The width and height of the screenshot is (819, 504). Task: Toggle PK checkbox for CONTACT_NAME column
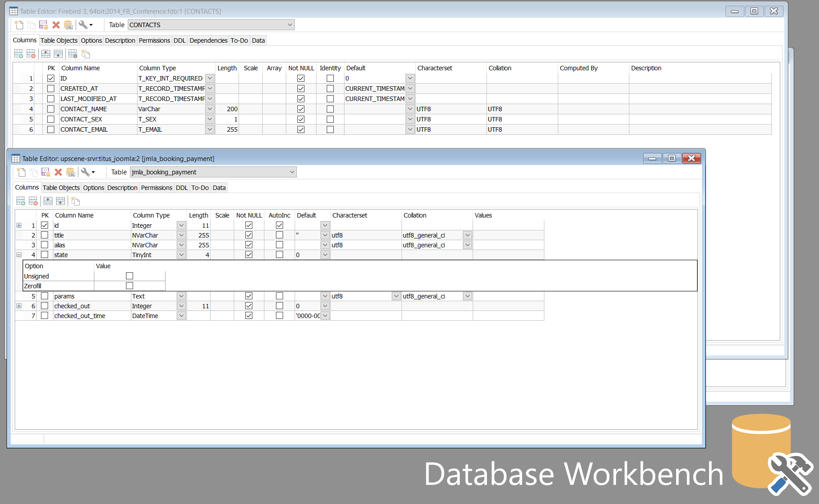coord(51,109)
